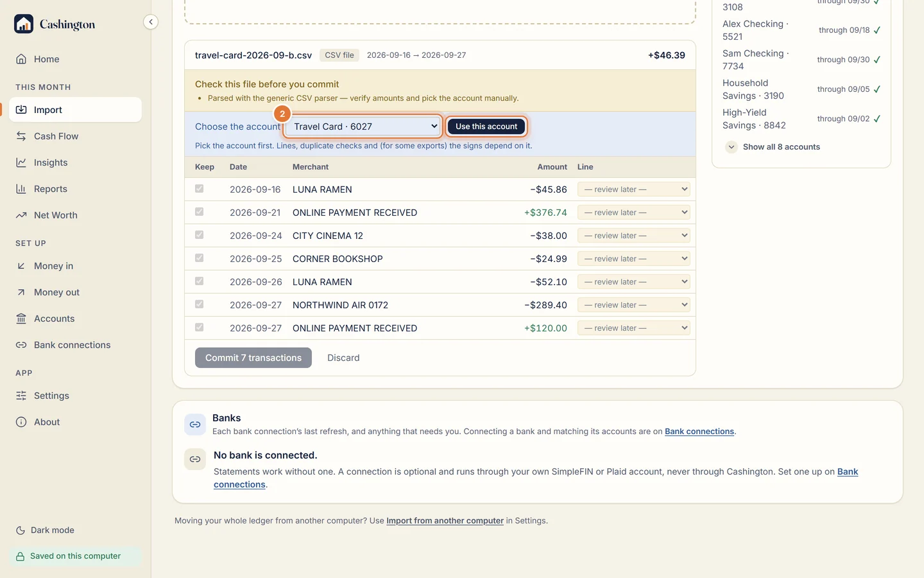Click Bank connections link in Banks description
924x578 pixels.
[x=699, y=432]
